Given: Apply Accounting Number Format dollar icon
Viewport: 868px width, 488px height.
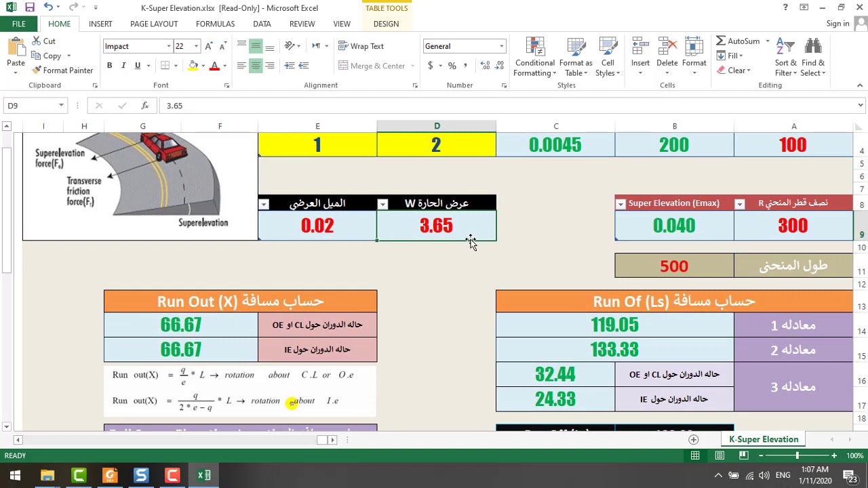Looking at the screenshot, I should [x=430, y=66].
